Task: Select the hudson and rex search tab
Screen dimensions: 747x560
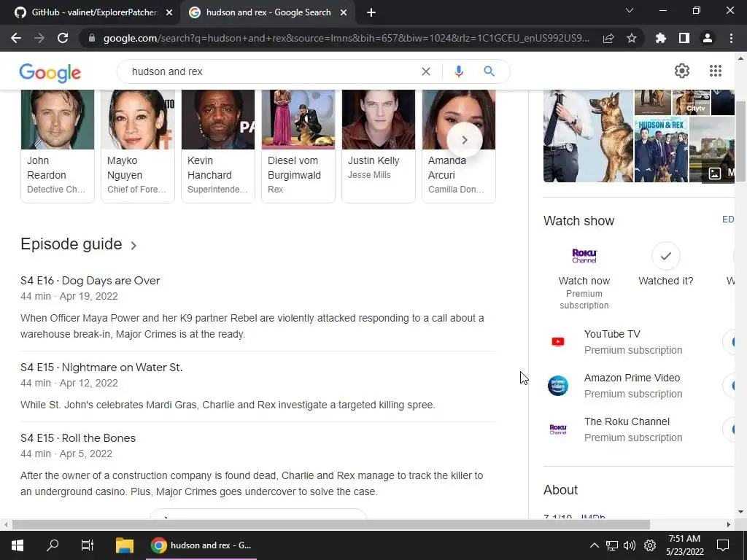Action: [268, 12]
